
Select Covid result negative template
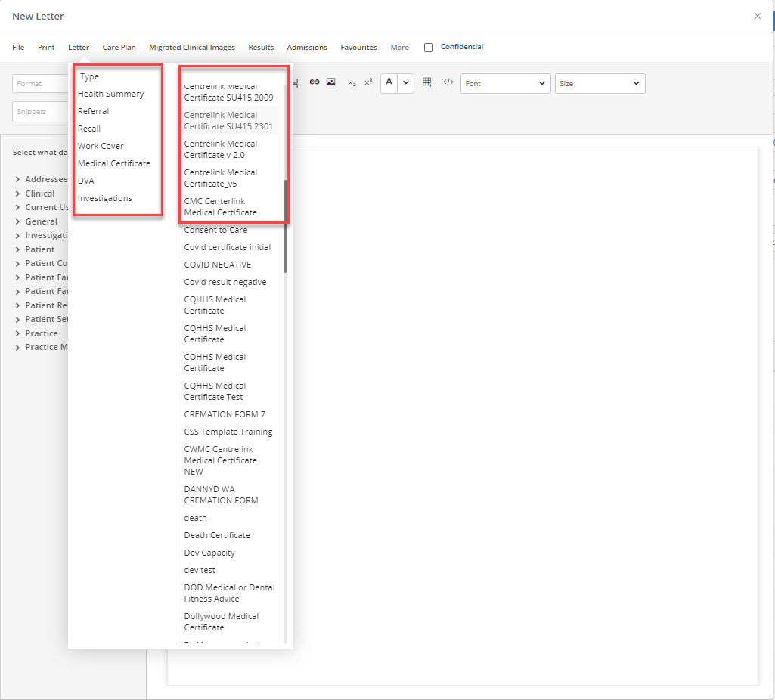pos(225,282)
